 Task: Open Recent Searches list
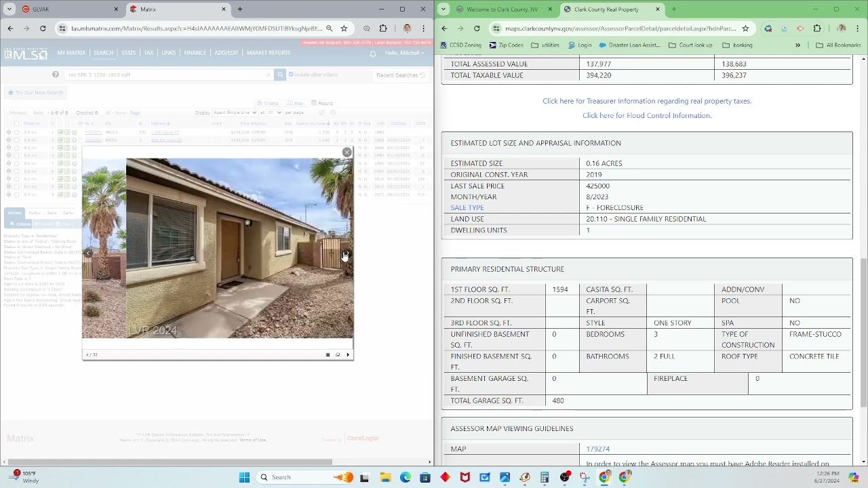400,75
